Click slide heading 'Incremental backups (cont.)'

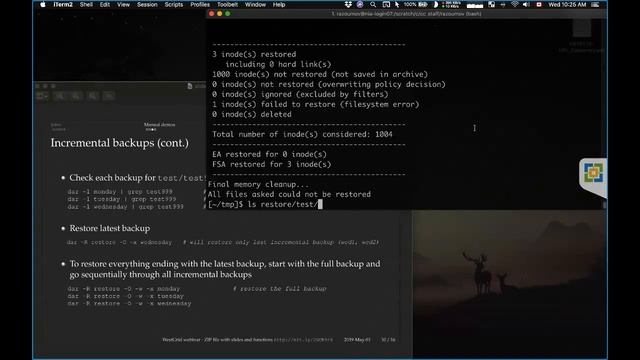[120, 143]
